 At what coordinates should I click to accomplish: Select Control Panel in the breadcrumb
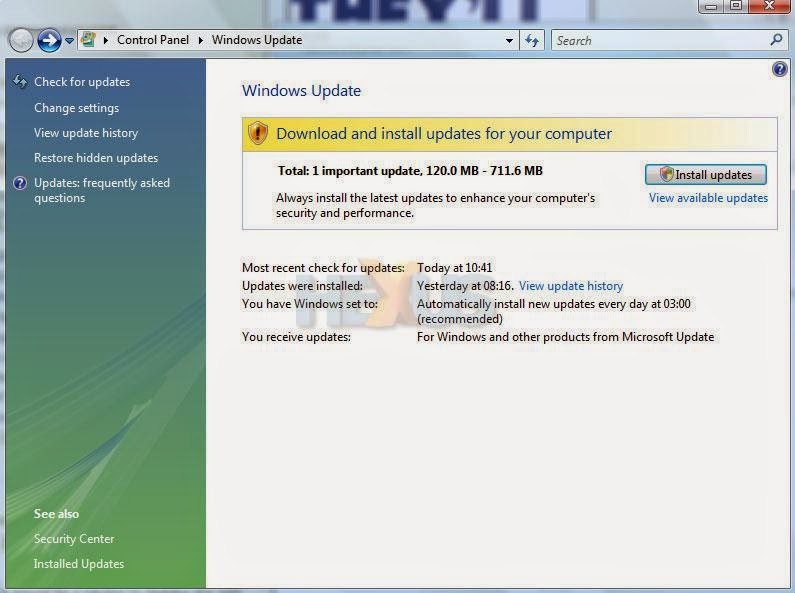153,40
